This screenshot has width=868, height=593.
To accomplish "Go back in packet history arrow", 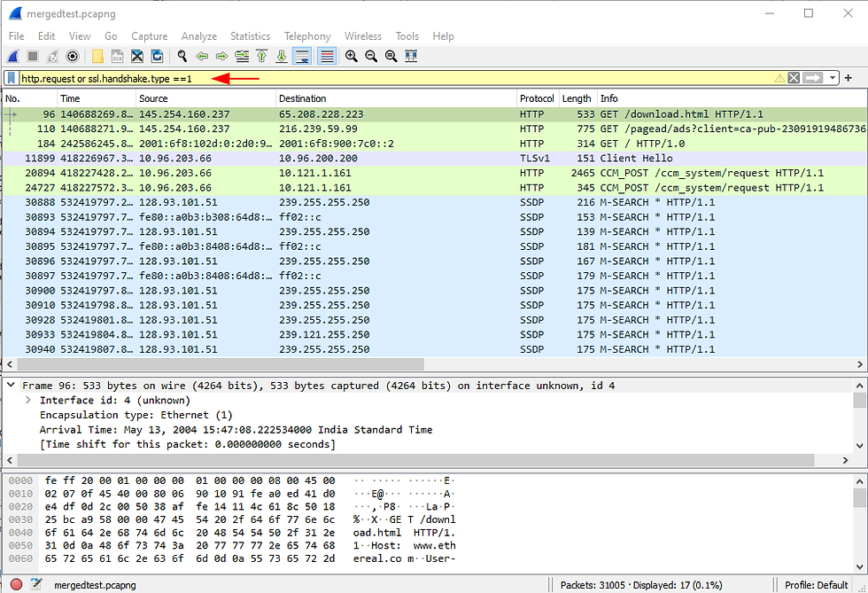I will (202, 56).
